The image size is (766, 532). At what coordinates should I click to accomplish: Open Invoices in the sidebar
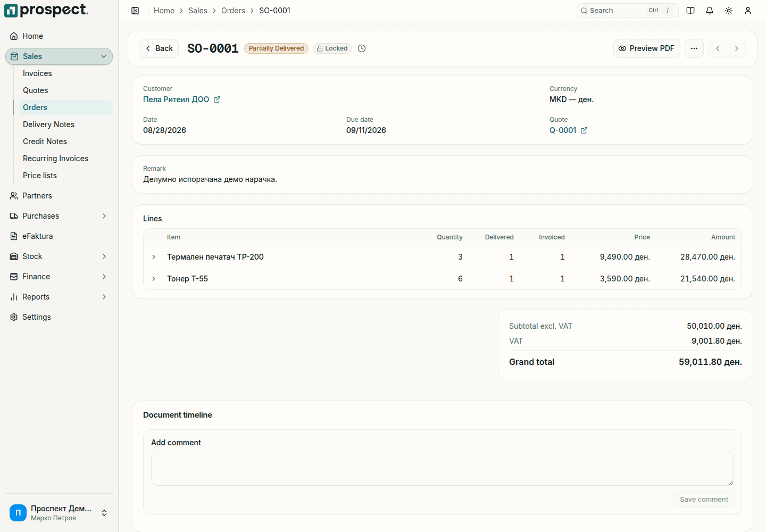click(65, 73)
